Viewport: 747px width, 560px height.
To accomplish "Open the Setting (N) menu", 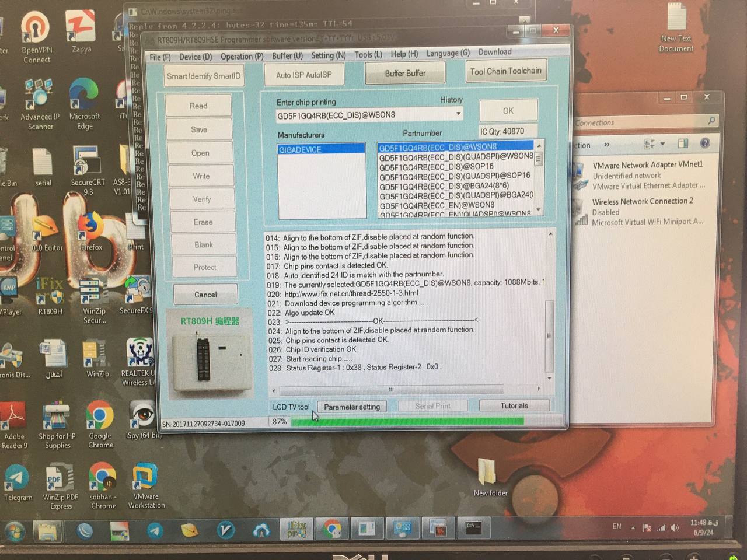I will [328, 55].
